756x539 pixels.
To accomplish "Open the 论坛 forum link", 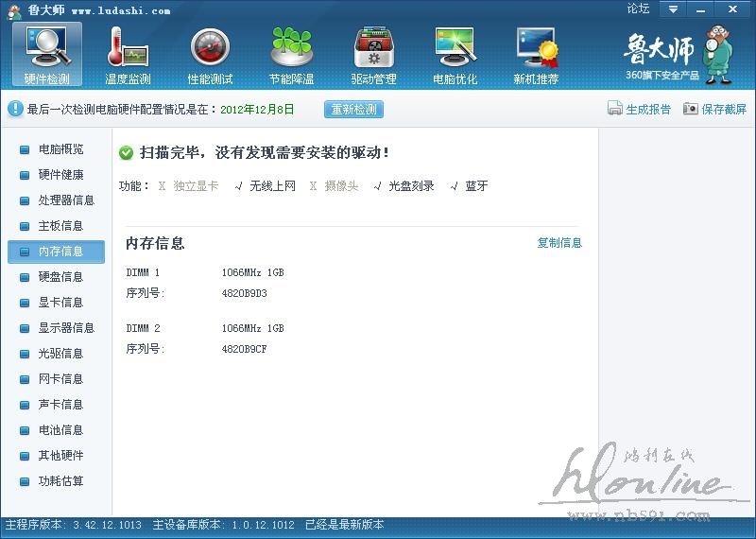I will (x=638, y=9).
